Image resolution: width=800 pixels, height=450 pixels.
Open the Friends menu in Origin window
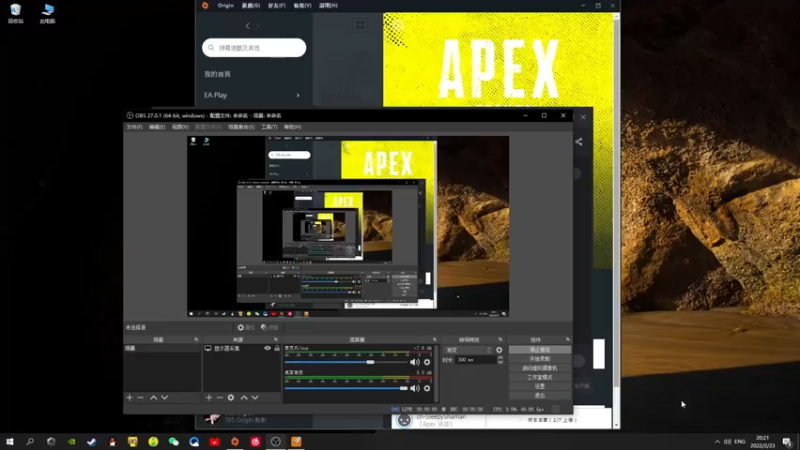(x=277, y=6)
